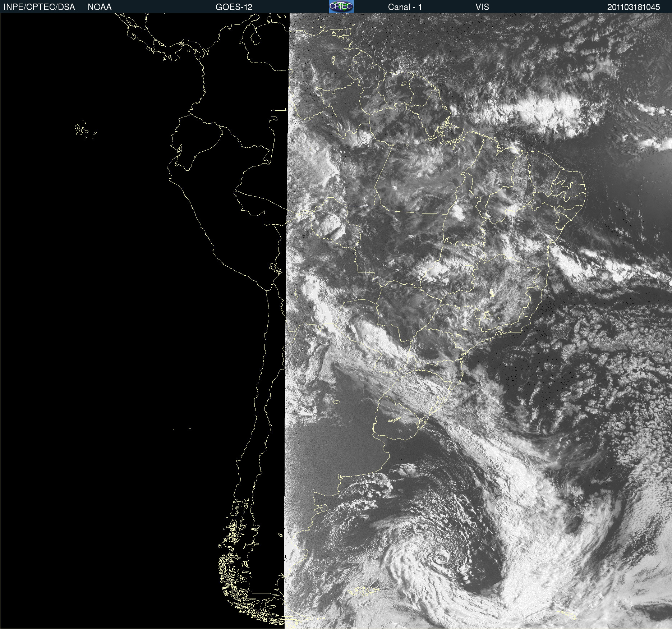Click the 'Canal - 1' label

405,7
